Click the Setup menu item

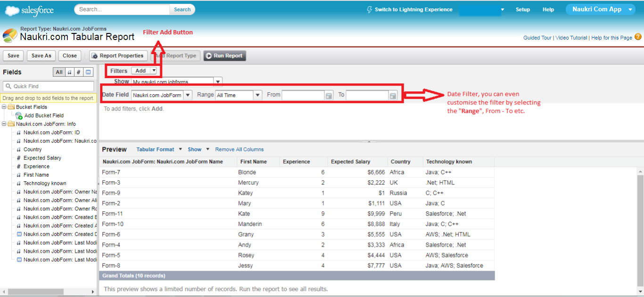(523, 9)
